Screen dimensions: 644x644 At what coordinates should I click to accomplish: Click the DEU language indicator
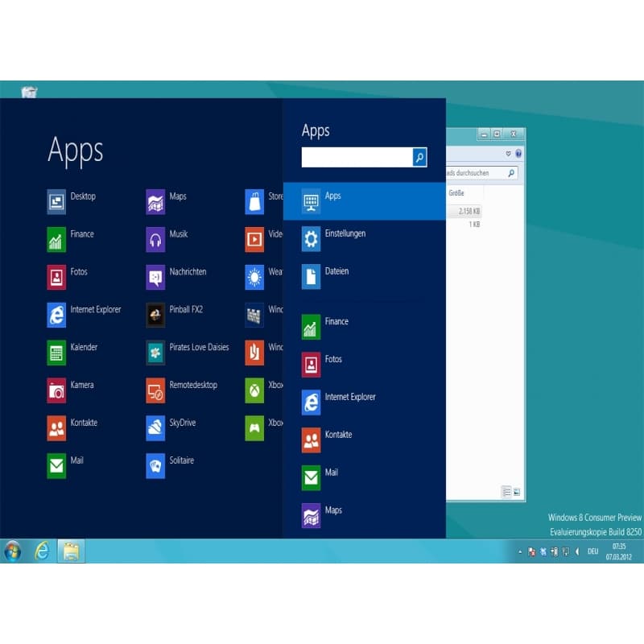click(x=592, y=551)
